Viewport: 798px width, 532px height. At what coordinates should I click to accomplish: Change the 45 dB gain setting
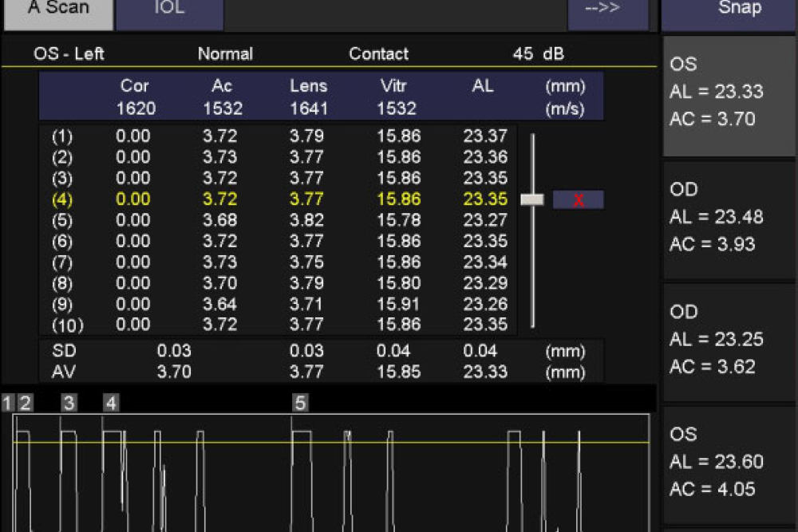[537, 54]
